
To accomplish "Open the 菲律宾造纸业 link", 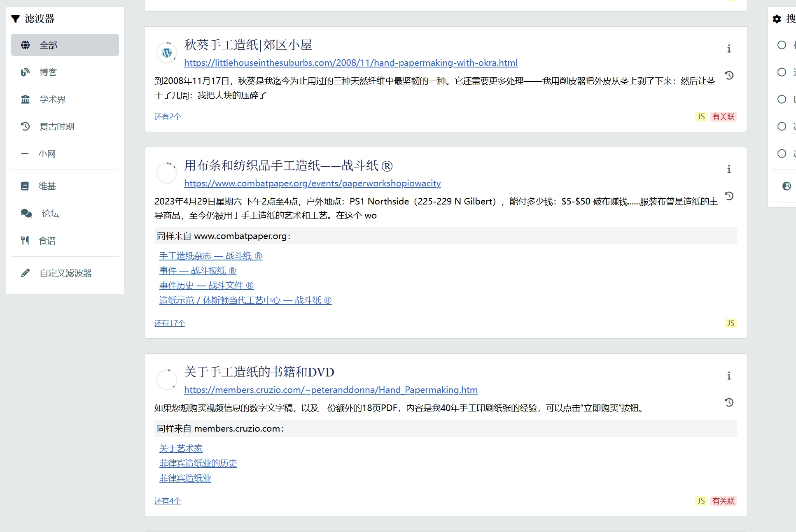I will (x=185, y=478).
